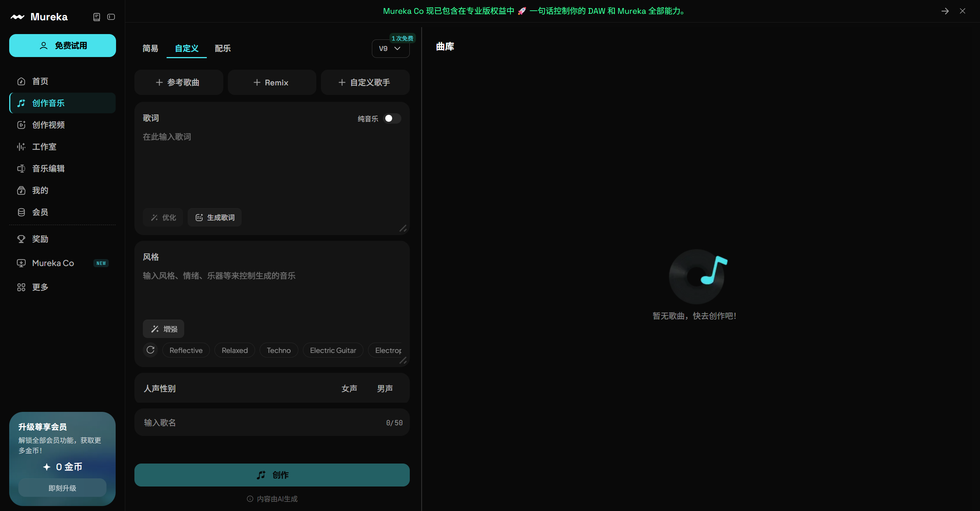Click the 输入歌名 song title field
980x511 pixels.
click(272, 423)
